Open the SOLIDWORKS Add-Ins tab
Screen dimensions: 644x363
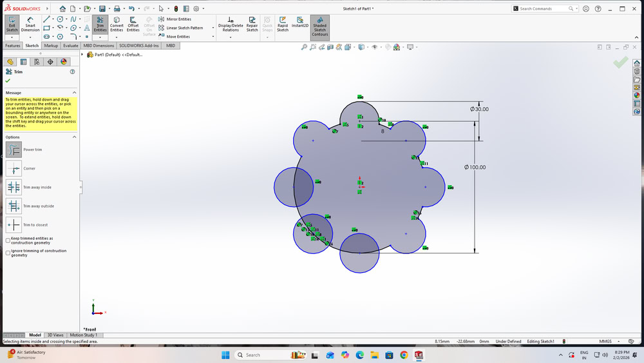(139, 46)
